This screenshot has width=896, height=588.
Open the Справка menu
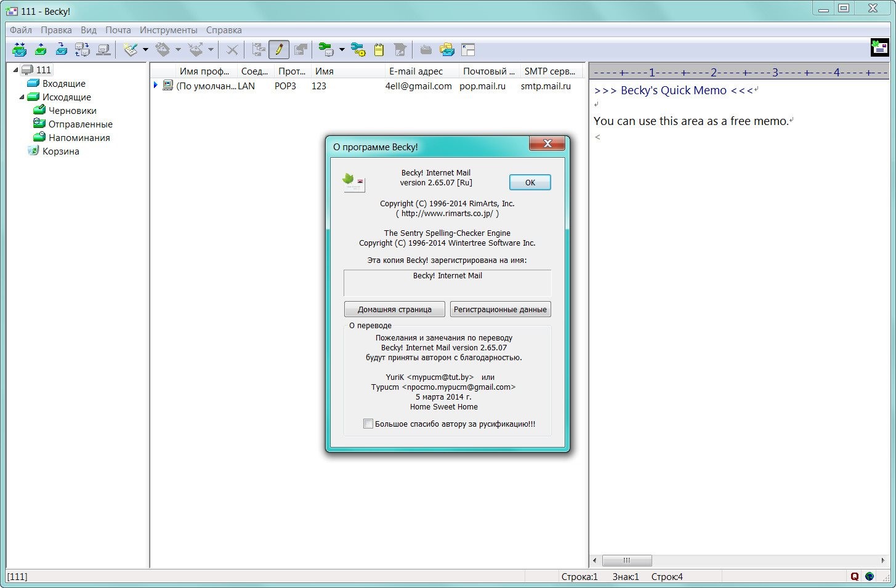[224, 30]
